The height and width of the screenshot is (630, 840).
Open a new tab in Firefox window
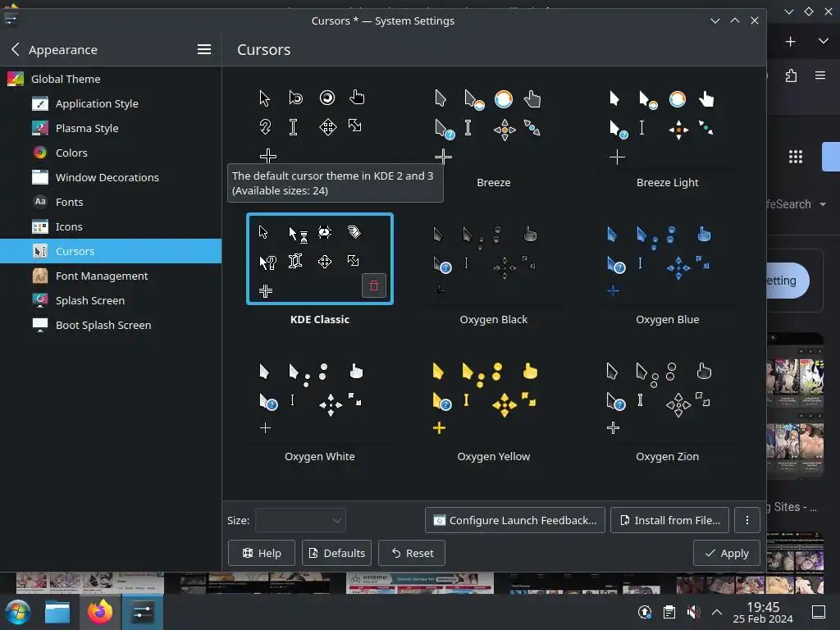[x=790, y=42]
